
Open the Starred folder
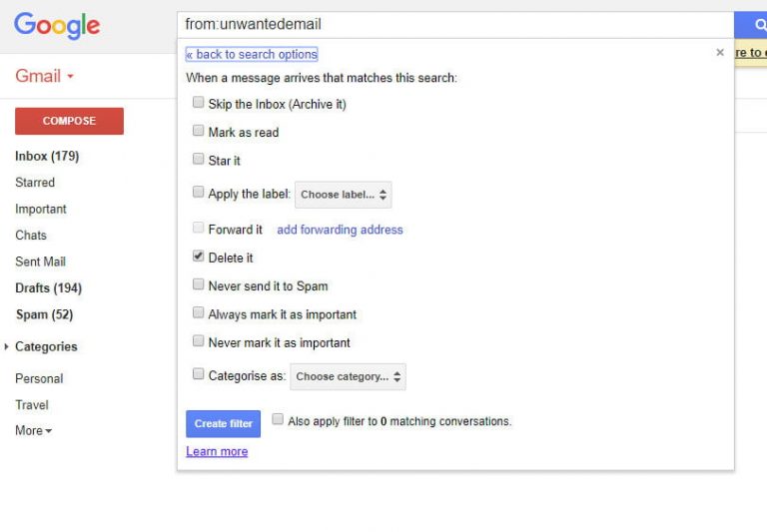(35, 183)
